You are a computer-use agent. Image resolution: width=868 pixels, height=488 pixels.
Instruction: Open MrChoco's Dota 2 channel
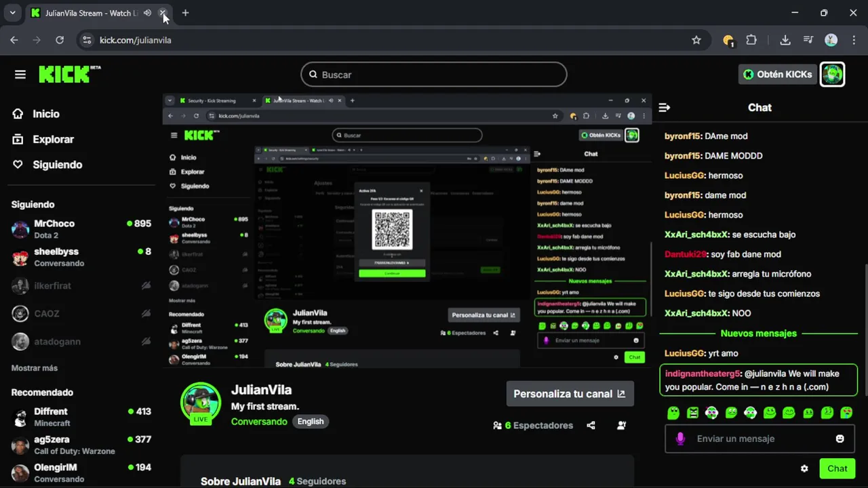(x=81, y=229)
